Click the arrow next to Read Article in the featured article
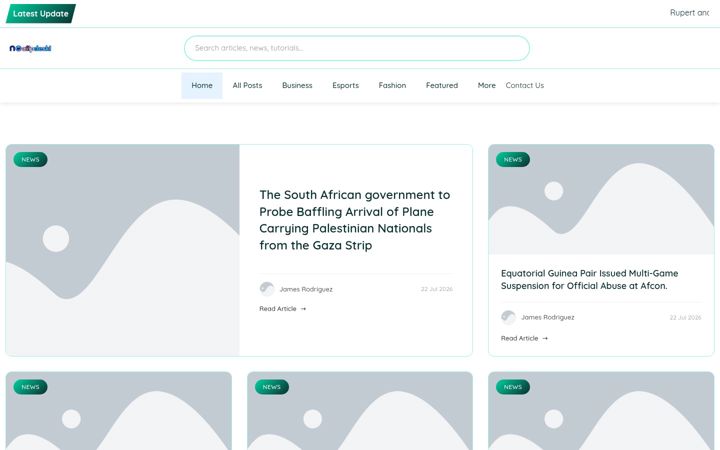Viewport: 720px width, 450px height. [303, 309]
